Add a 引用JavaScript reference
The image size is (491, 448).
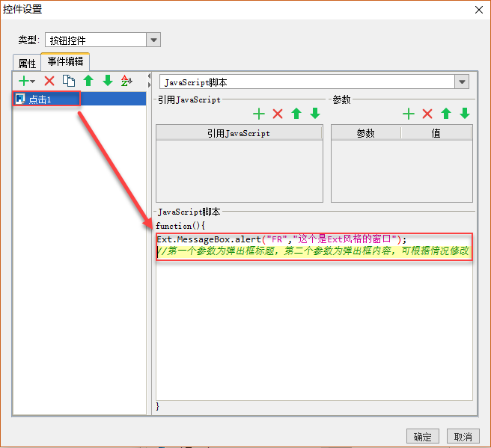coord(259,114)
